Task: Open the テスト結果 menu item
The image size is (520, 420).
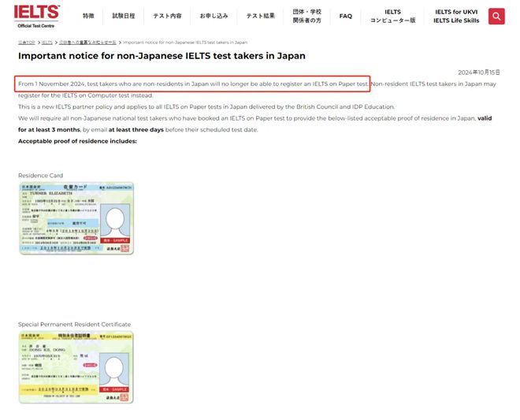Action: pyautogui.click(x=260, y=16)
